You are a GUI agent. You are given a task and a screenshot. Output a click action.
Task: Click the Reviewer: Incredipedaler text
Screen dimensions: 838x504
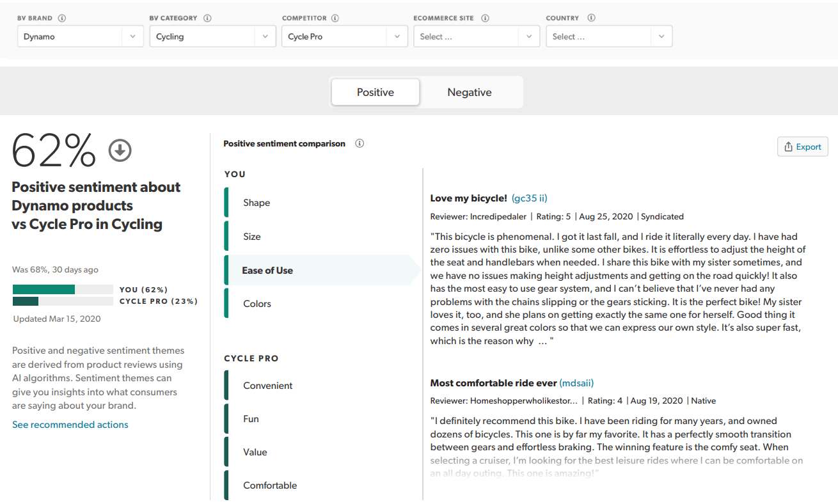coord(478,217)
